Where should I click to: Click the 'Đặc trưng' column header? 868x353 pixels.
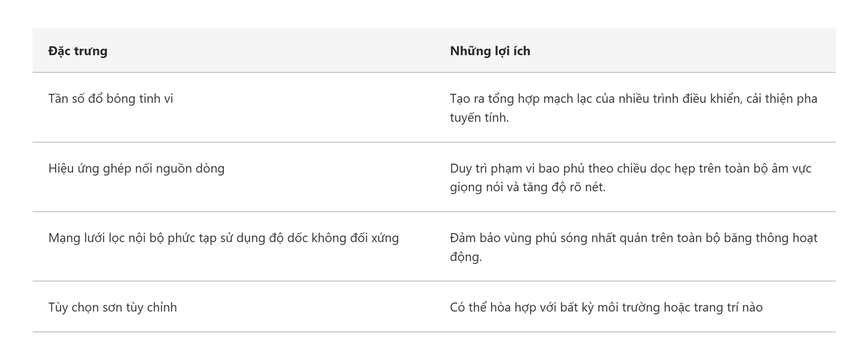tap(78, 51)
